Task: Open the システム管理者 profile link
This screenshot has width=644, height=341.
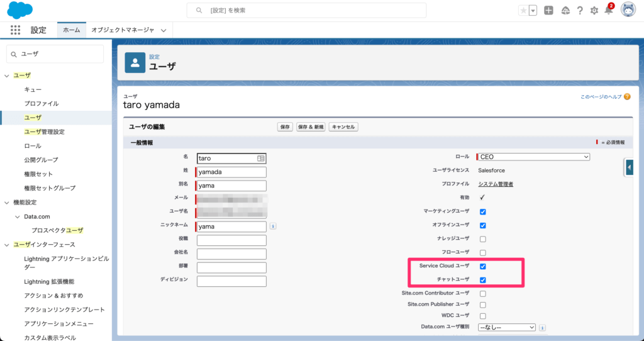Action: (496, 184)
